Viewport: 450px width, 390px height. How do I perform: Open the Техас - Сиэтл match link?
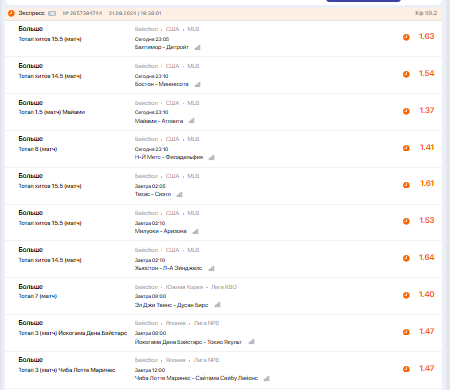153,194
